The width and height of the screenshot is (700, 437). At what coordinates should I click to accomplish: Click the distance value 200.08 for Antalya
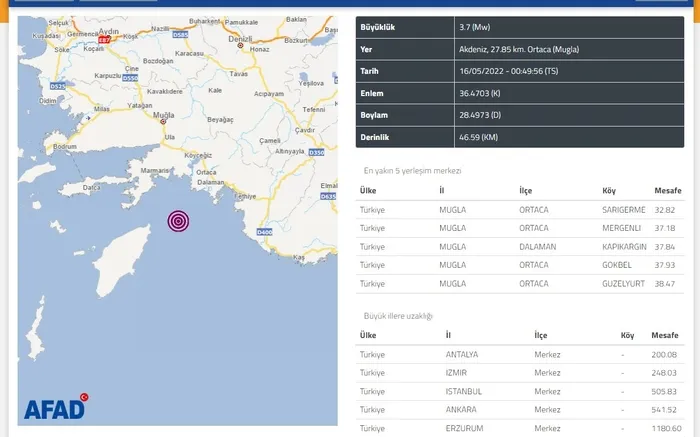click(664, 354)
